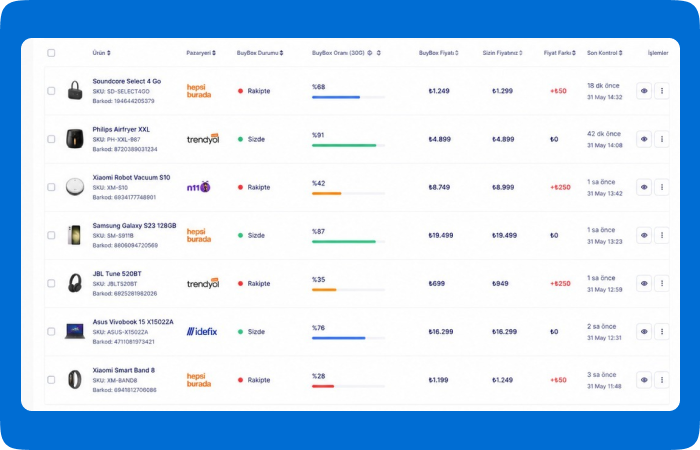Select the Soundcore Select 4 Go checkbox
The height and width of the screenshot is (450, 700).
51,91
